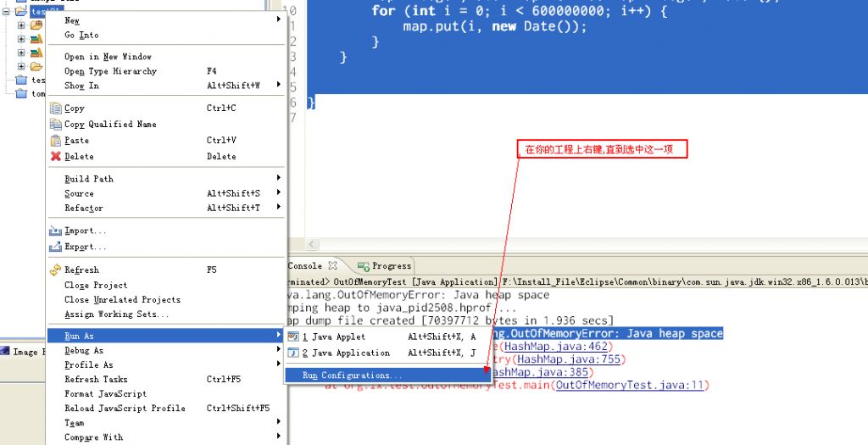Select Open in New Window
Viewport: 868px width, 445px height.
(166, 57)
